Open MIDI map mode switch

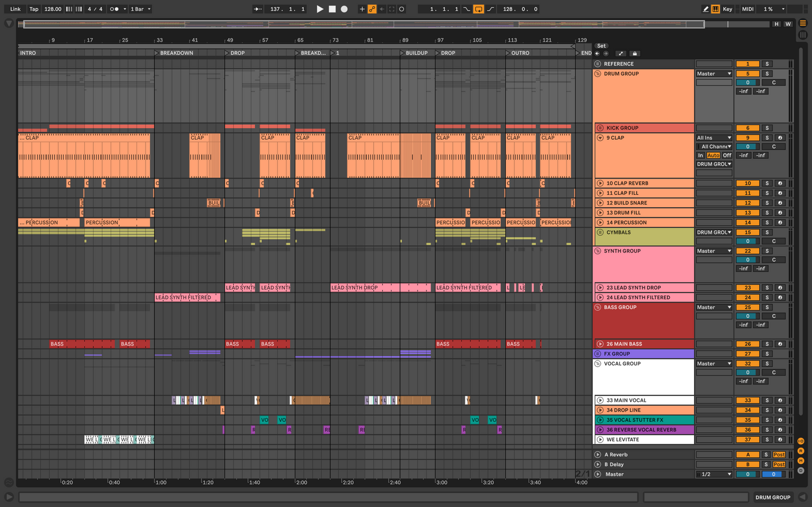coord(747,9)
